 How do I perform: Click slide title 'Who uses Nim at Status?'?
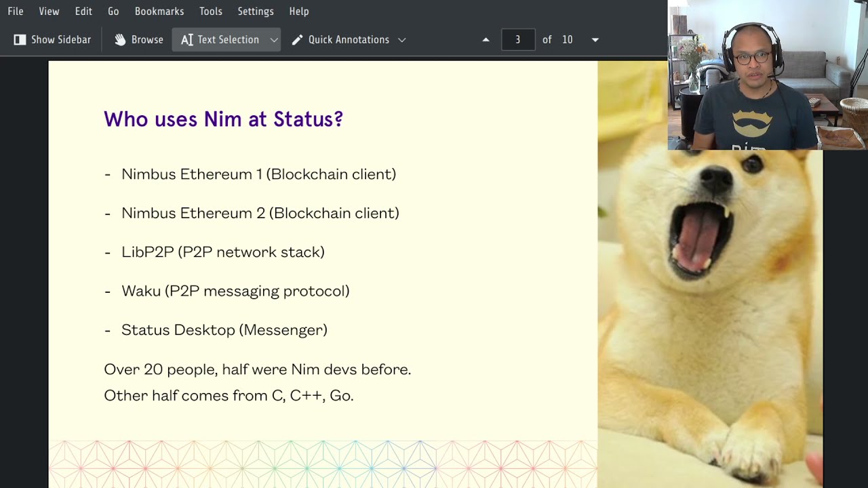[223, 119]
